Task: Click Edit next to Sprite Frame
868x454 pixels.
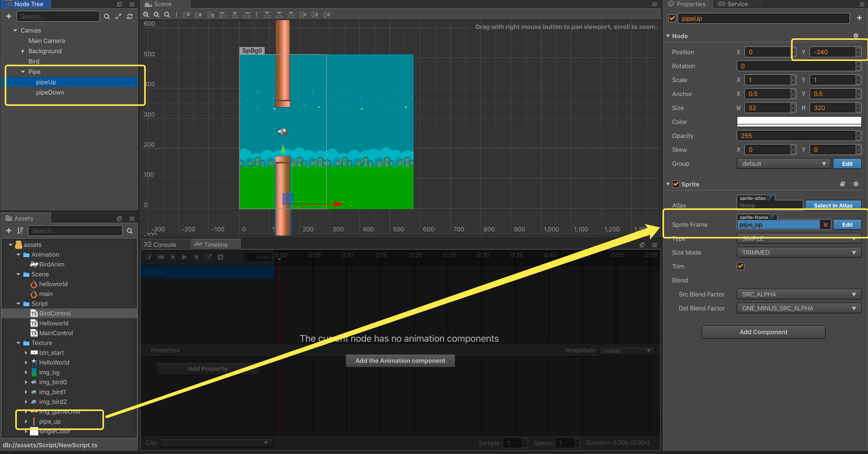Action: [x=847, y=224]
